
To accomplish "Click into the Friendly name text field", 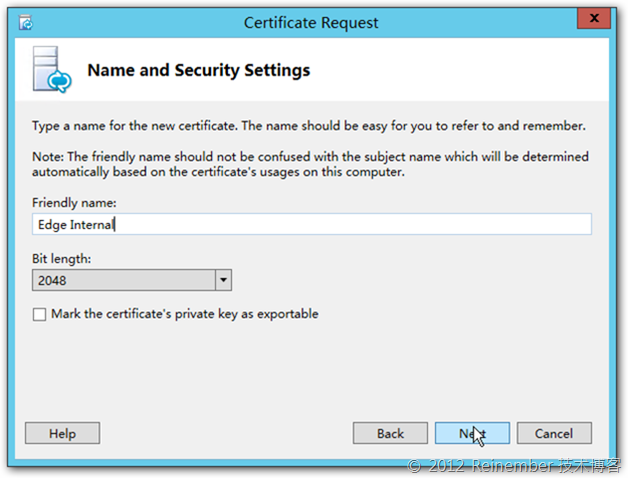I will coord(312,224).
